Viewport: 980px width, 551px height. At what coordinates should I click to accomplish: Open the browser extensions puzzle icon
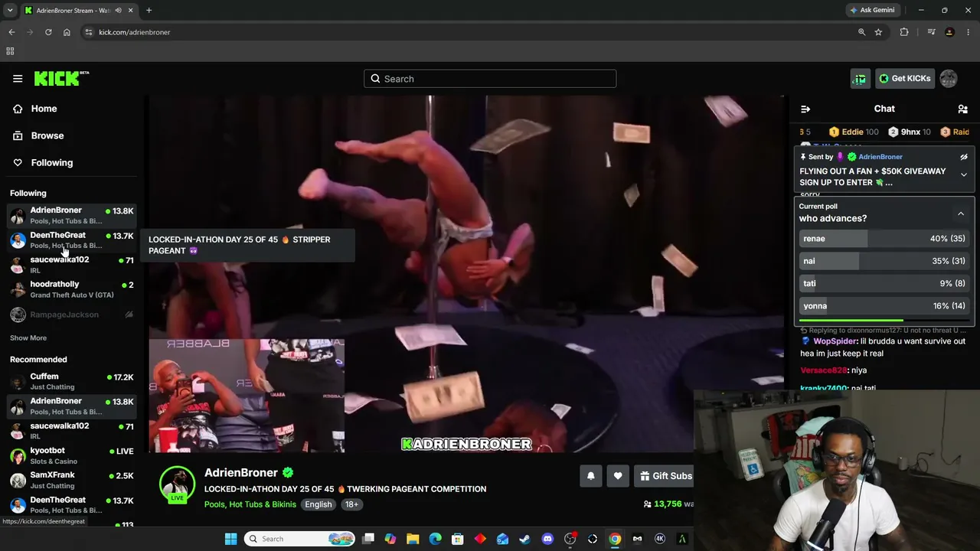click(x=904, y=32)
